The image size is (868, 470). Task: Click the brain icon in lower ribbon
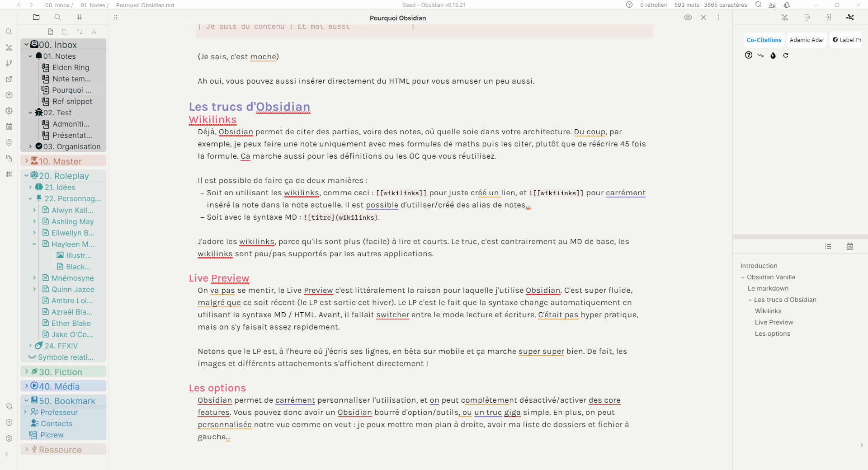point(9,407)
